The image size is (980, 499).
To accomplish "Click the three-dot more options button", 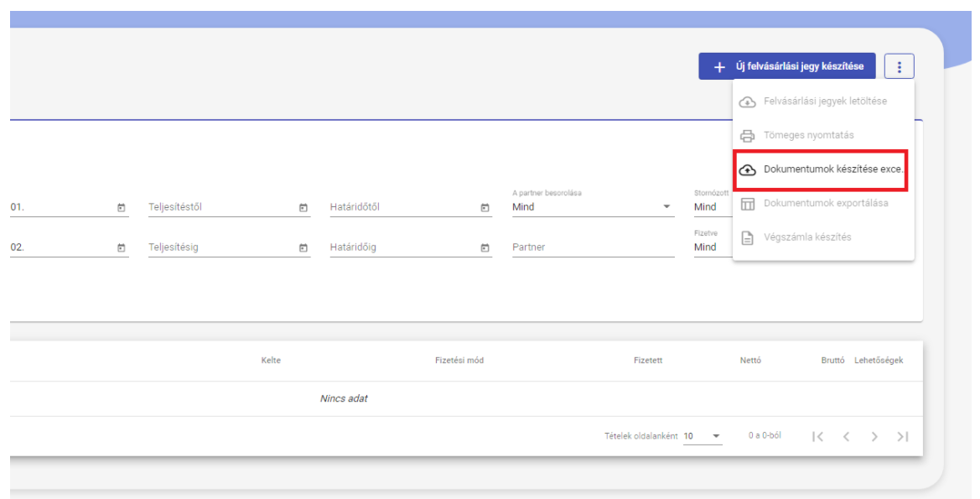I will click(899, 66).
